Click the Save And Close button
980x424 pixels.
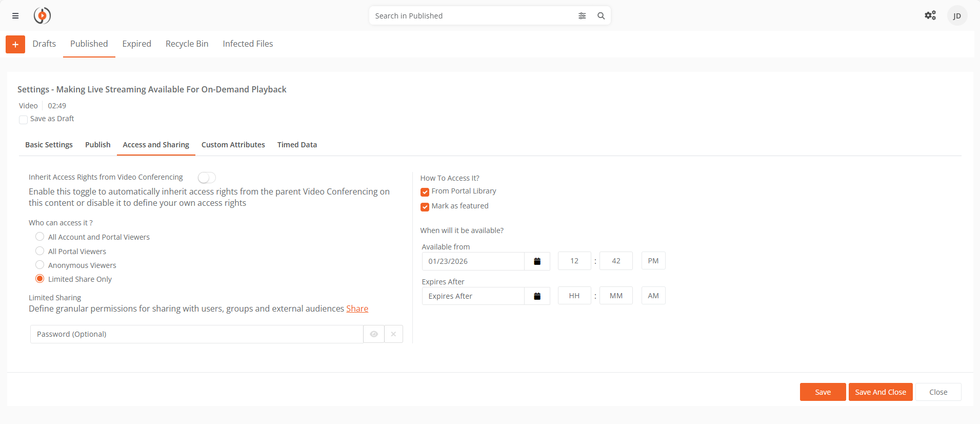point(880,392)
